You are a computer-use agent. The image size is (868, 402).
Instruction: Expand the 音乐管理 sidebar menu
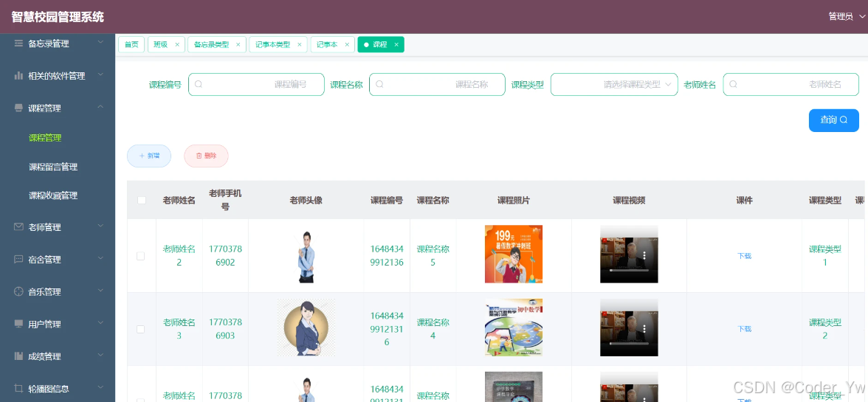(x=100, y=291)
